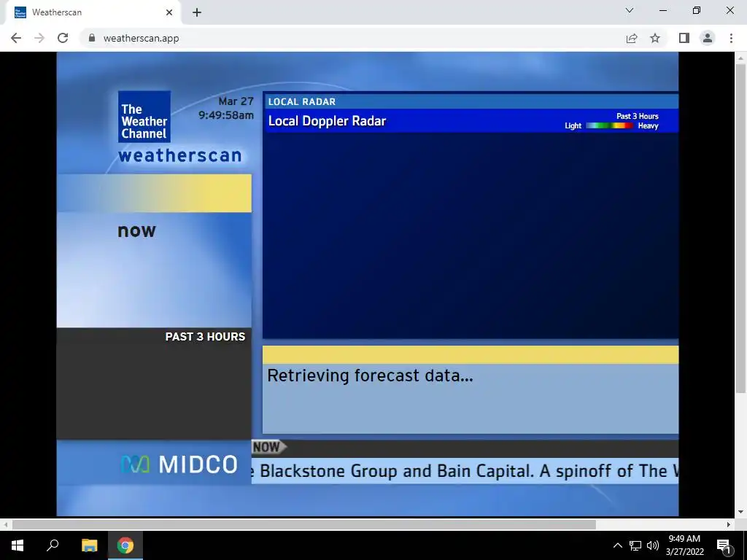Click the Local Doppler Radar title
The height and width of the screenshot is (560, 747).
pos(327,121)
